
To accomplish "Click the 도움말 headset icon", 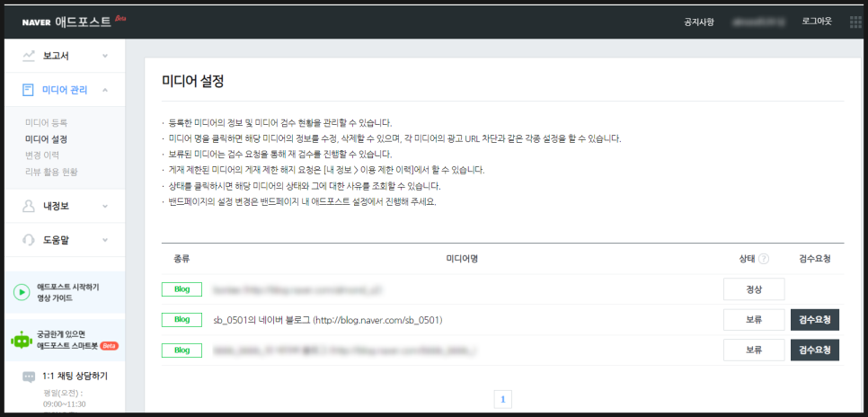I will (x=28, y=240).
